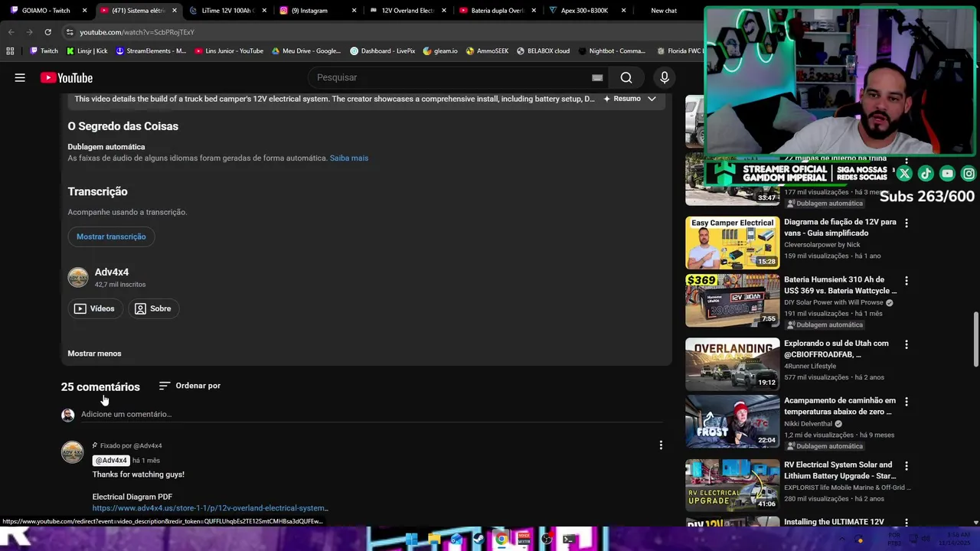
Task: Click the @Adv4x4 commenter name badge
Action: (x=110, y=460)
